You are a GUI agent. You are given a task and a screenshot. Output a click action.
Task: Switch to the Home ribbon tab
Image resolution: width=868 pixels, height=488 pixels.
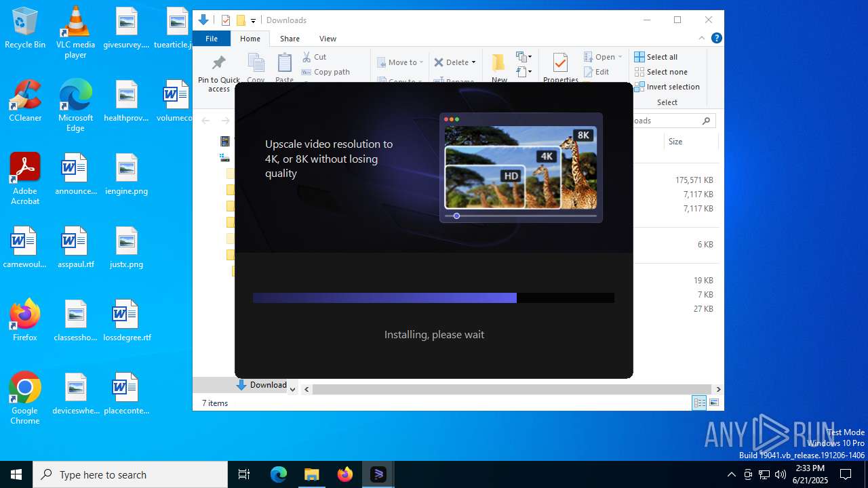click(x=250, y=39)
